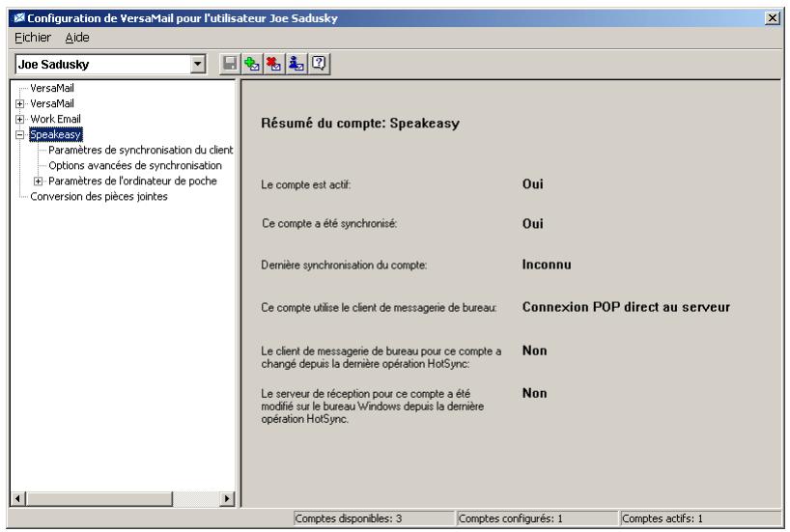Click the horizontal scrollbar thumb in tree panel
Viewport: 790px width, 532px height.
(99, 499)
